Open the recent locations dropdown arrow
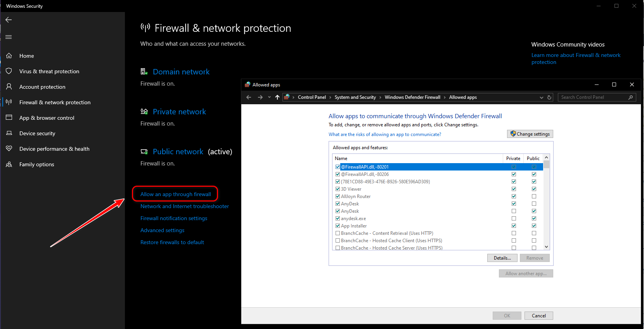 269,97
